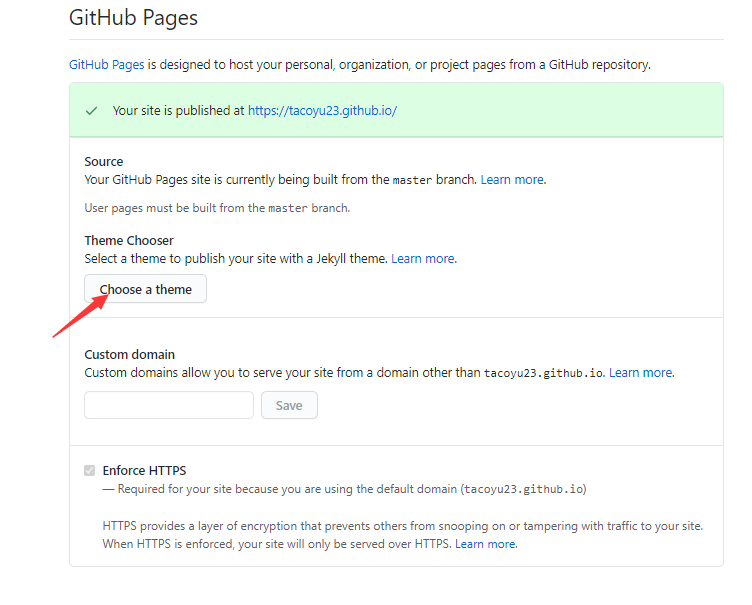Click the green published checkmark icon

pyautogui.click(x=91, y=111)
